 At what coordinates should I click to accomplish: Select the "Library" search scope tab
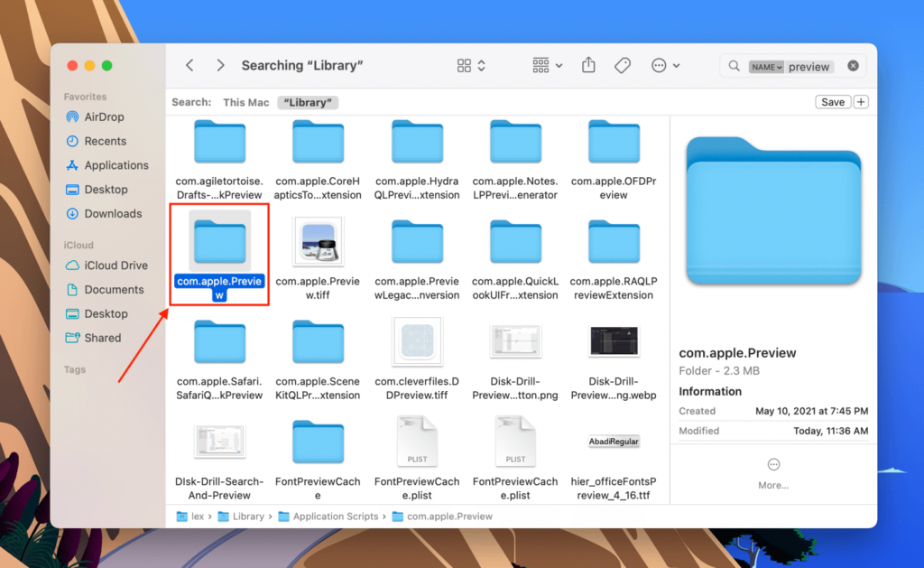(307, 102)
